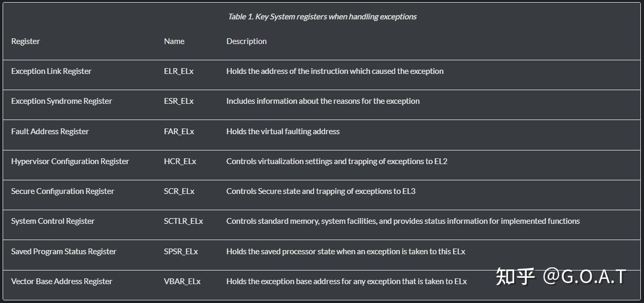644x303 pixels.
Task: Click the FAR_ELx name cell
Action: 179,132
